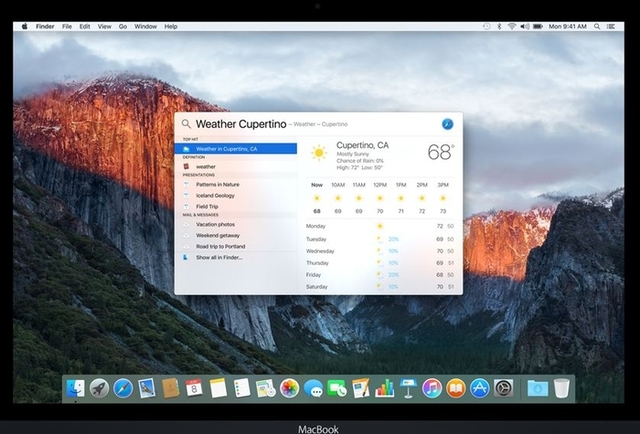Select 'Weekend getaway' mail result

[236, 236]
